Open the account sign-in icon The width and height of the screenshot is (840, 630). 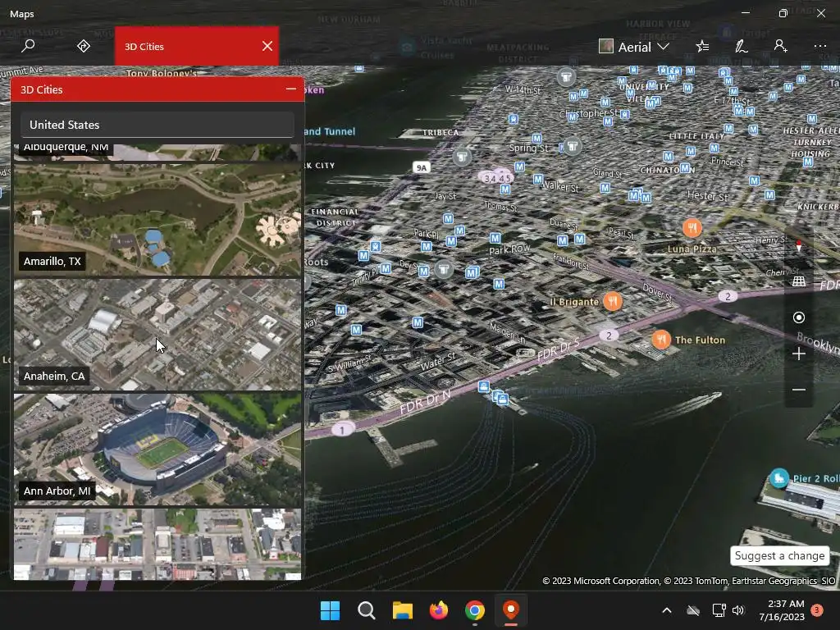pos(780,46)
